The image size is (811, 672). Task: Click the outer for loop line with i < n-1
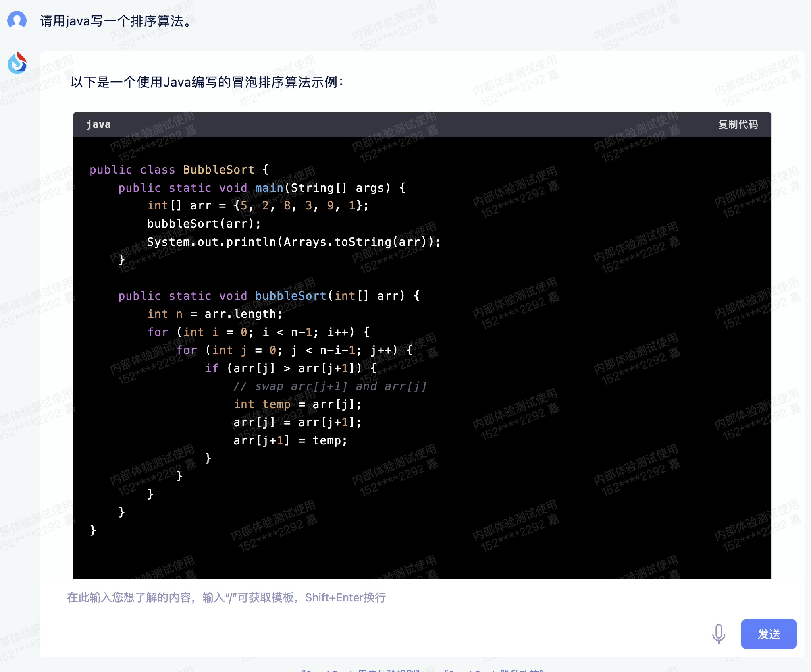[x=258, y=332]
